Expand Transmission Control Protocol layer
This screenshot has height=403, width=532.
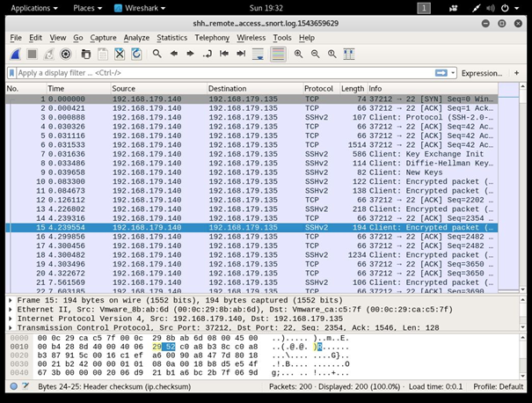(11, 327)
